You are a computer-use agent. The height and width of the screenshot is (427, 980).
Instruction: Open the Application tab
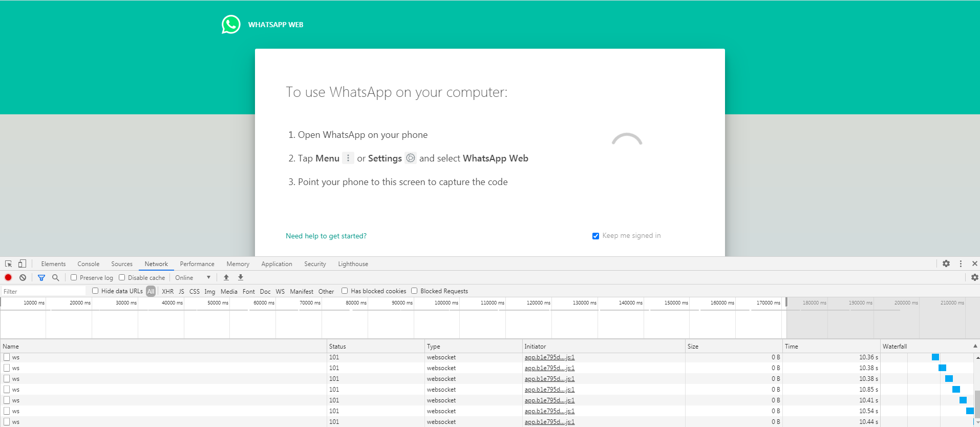pyautogui.click(x=276, y=264)
